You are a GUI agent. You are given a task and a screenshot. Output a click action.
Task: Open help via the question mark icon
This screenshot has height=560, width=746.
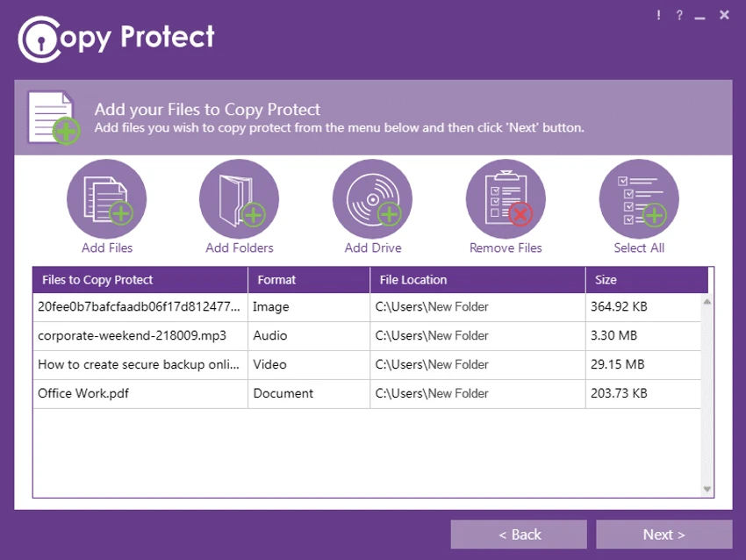[679, 15]
